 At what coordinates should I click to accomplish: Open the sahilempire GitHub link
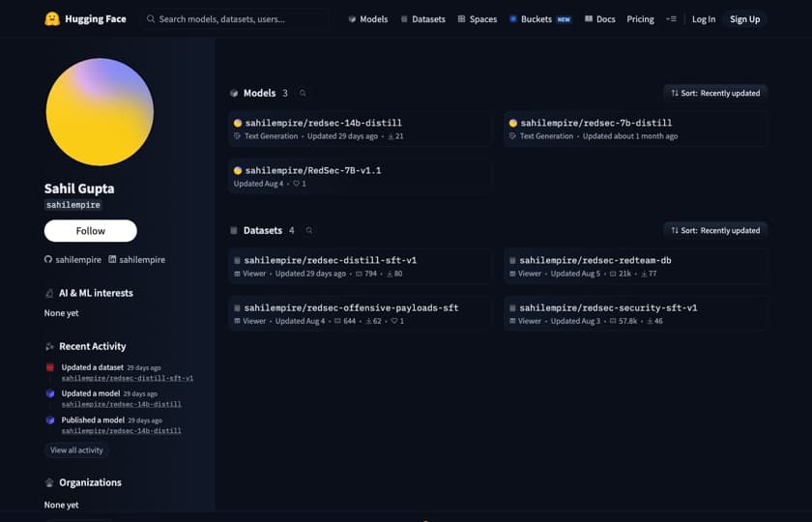tap(73, 259)
